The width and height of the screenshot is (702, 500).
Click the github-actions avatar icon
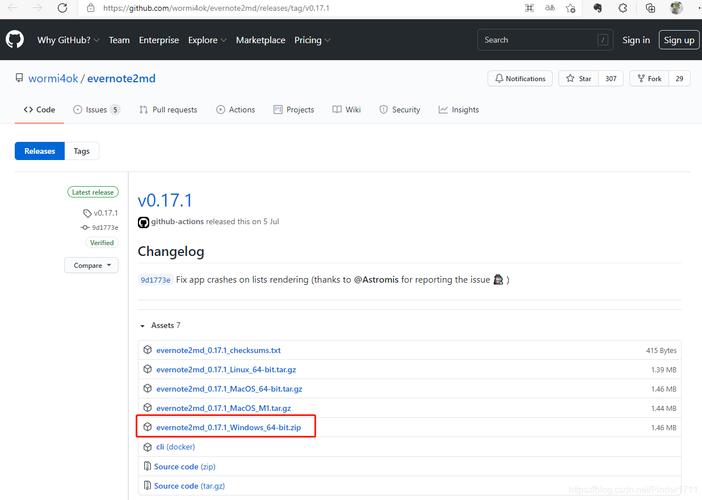click(x=143, y=222)
